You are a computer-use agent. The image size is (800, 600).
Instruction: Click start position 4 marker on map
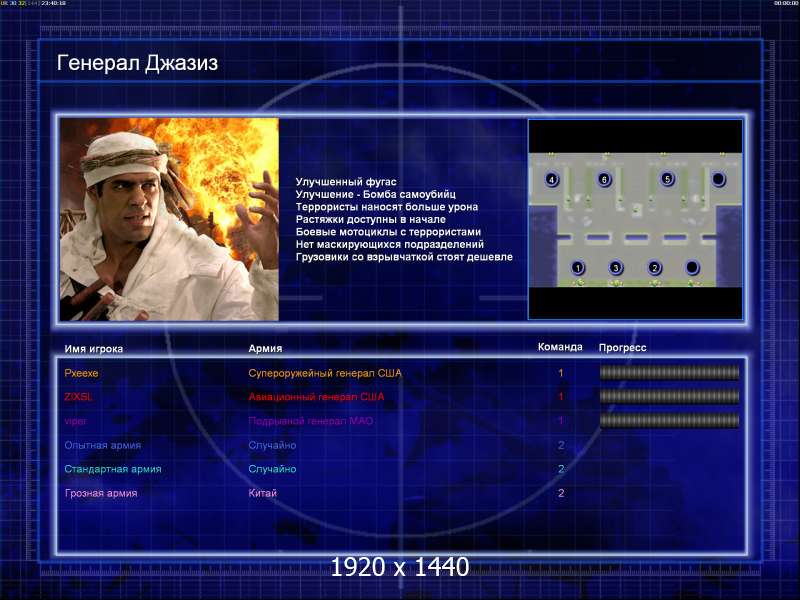pyautogui.click(x=552, y=179)
